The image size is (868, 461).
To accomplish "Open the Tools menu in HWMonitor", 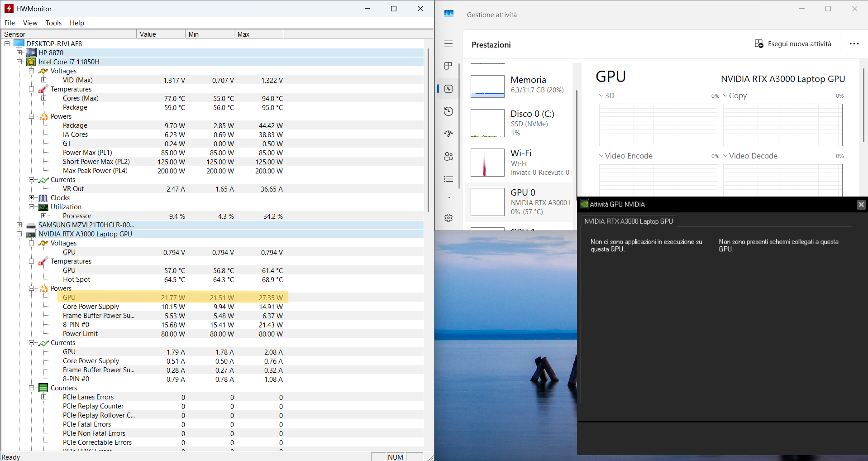I will [x=53, y=23].
